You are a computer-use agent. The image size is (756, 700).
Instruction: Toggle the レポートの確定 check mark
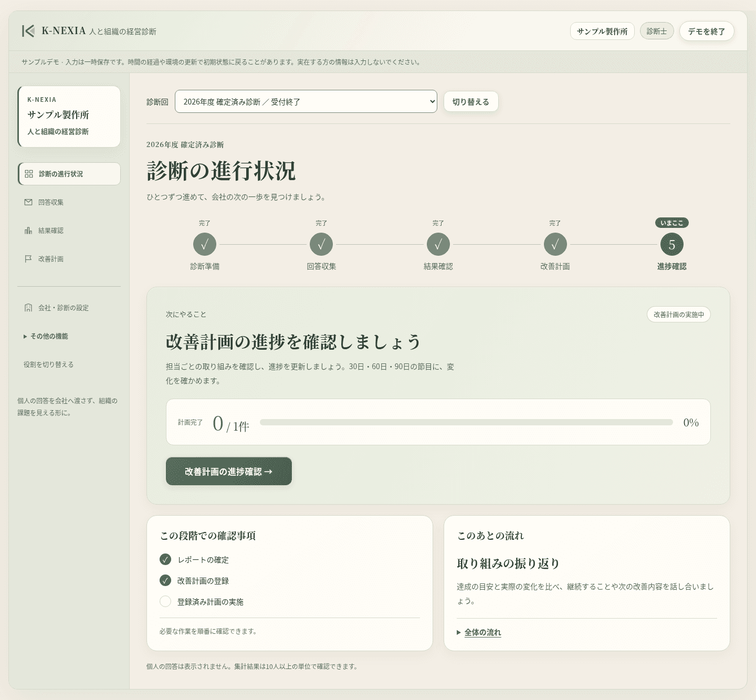coord(165,559)
